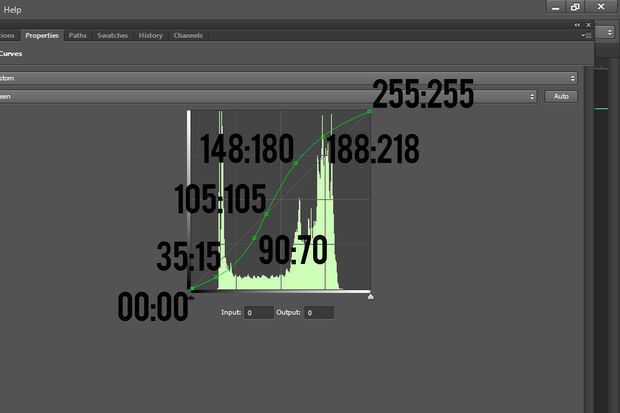Switch to the Channels tab
The height and width of the screenshot is (413, 620).
coord(188,36)
